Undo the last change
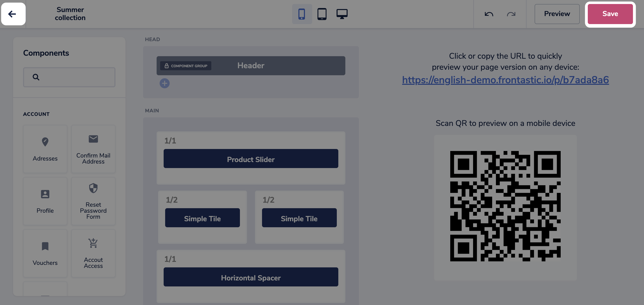The height and width of the screenshot is (305, 644). tap(489, 14)
